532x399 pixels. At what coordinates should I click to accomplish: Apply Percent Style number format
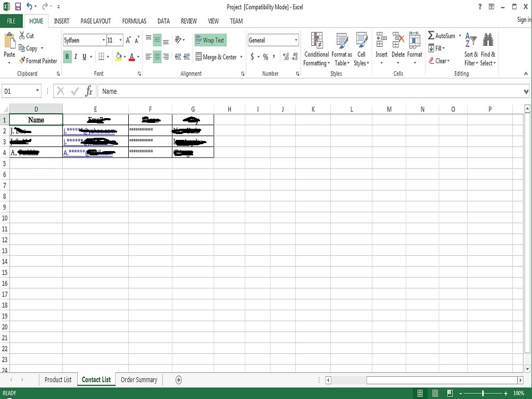click(x=265, y=57)
